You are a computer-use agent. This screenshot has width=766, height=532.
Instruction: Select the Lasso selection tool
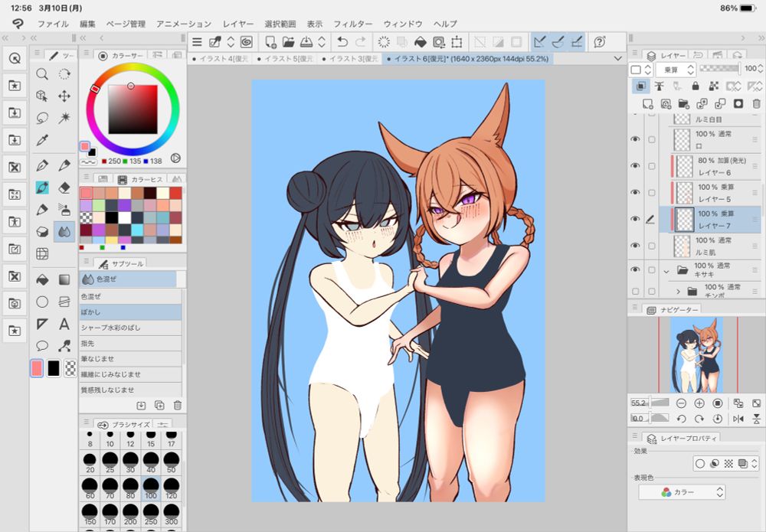click(x=42, y=118)
